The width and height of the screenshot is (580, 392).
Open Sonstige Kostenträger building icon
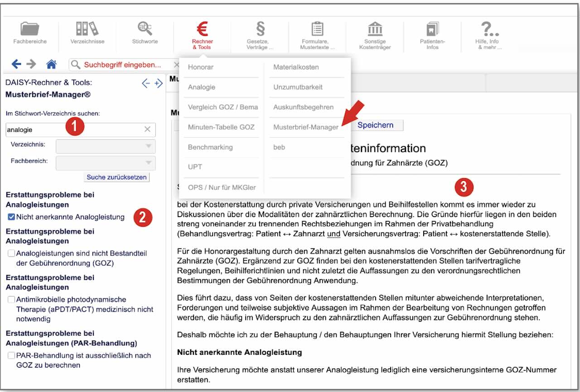coord(375,29)
